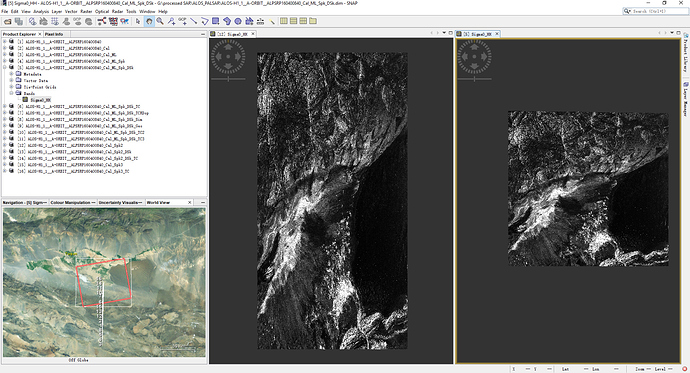Collapse the Bands folder node
Viewport: 690px width, 373px height.
pyautogui.click(x=11, y=93)
